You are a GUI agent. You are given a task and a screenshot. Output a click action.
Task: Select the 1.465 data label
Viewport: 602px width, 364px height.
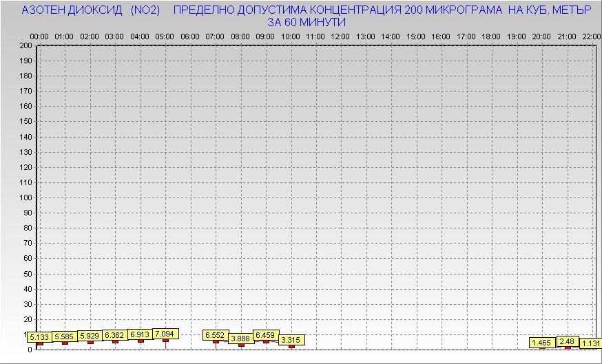(x=542, y=343)
